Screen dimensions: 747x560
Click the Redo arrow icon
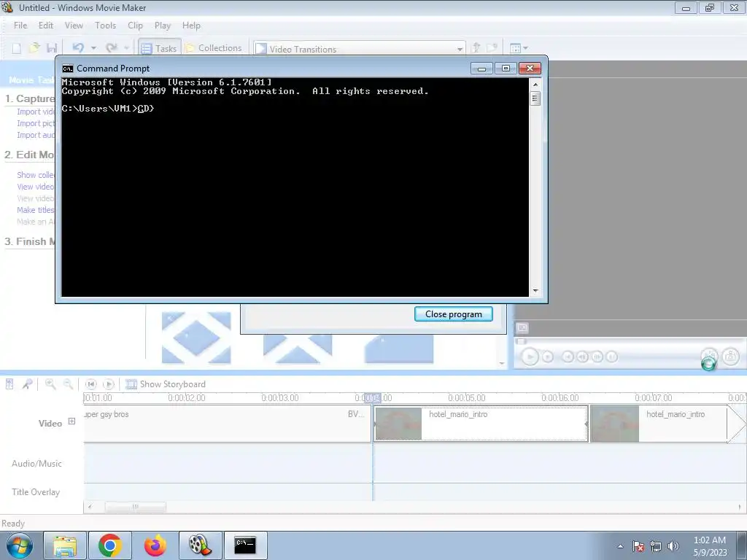coord(112,47)
